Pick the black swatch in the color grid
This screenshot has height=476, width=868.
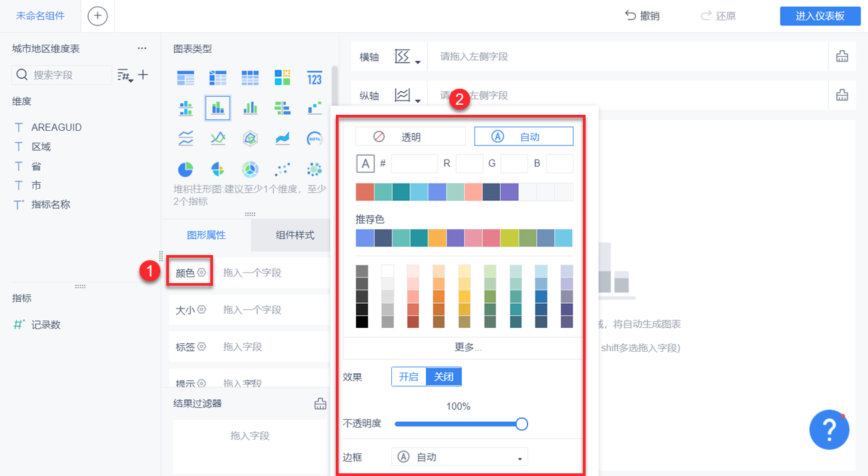click(x=362, y=322)
